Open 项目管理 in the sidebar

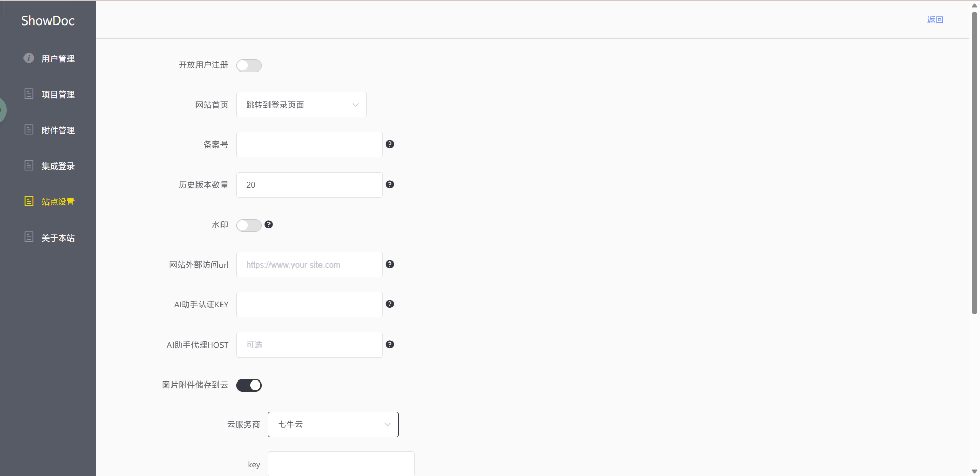click(58, 94)
